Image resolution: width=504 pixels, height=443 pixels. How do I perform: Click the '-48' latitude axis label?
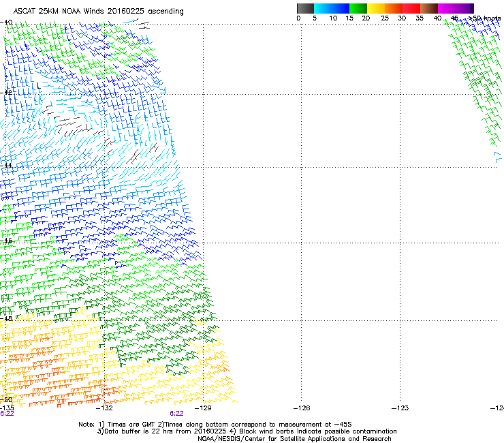[6, 318]
